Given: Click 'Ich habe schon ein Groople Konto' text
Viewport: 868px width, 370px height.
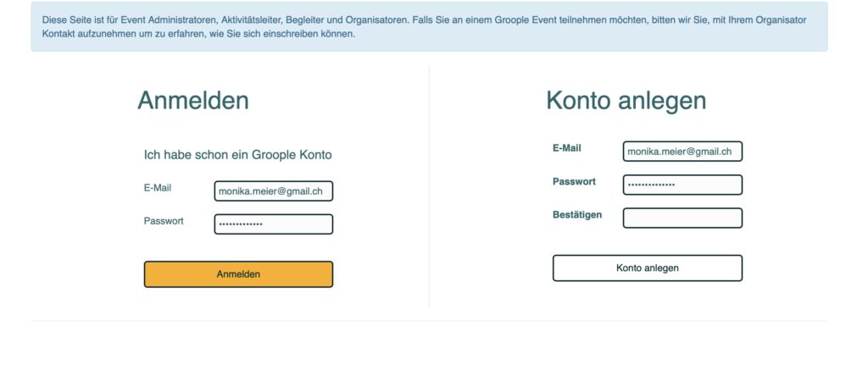Looking at the screenshot, I should coord(238,155).
